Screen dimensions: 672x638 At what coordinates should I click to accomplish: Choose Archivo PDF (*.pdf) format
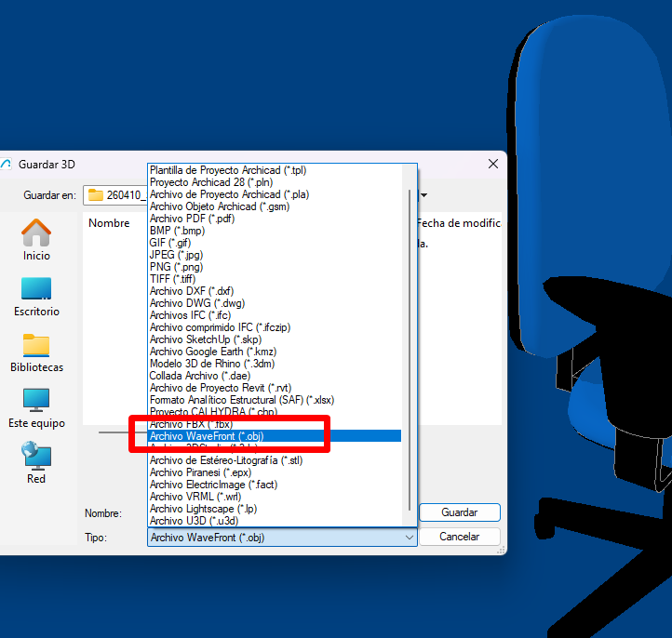pos(275,219)
